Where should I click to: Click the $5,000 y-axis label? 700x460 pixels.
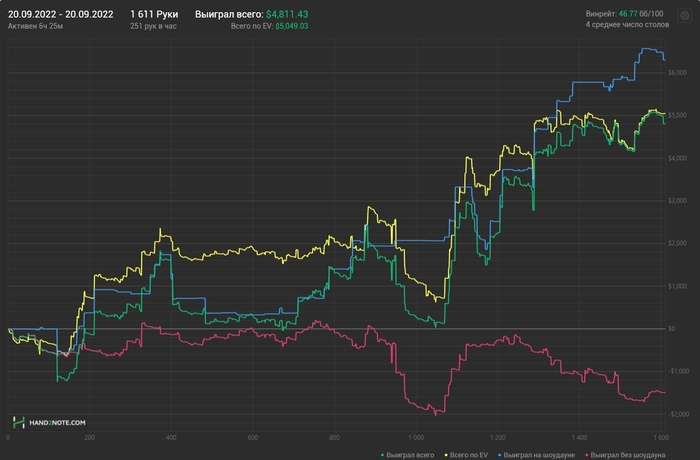pyautogui.click(x=677, y=115)
